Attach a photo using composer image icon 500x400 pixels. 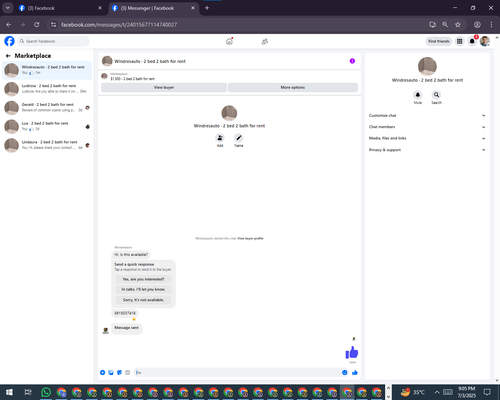111,372
